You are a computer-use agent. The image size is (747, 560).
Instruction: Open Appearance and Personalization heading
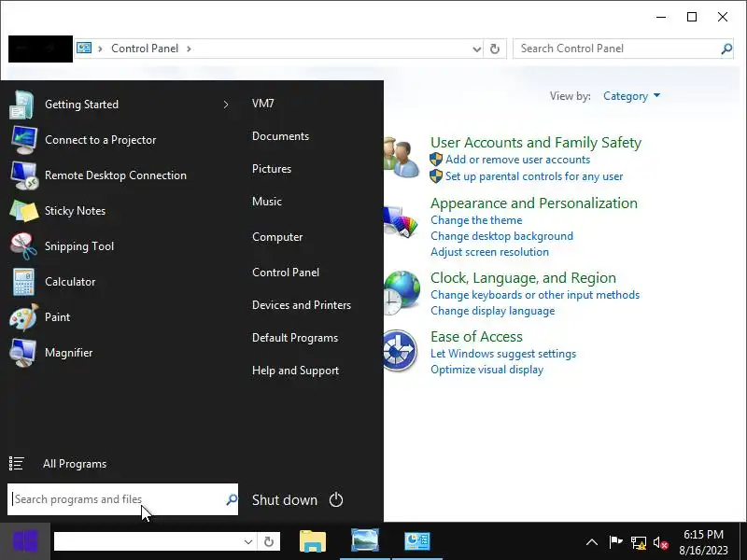point(534,203)
